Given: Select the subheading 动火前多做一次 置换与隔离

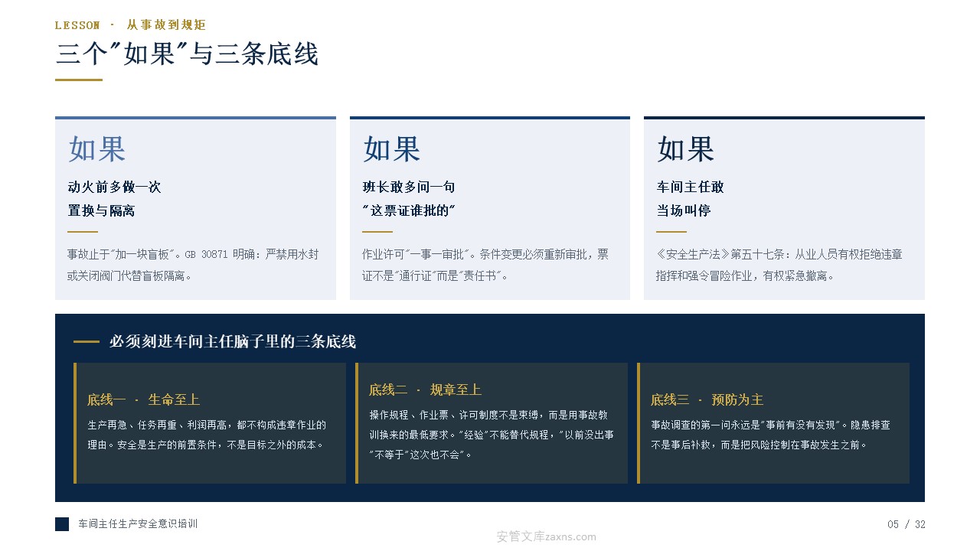Looking at the screenshot, I should click(x=115, y=199).
